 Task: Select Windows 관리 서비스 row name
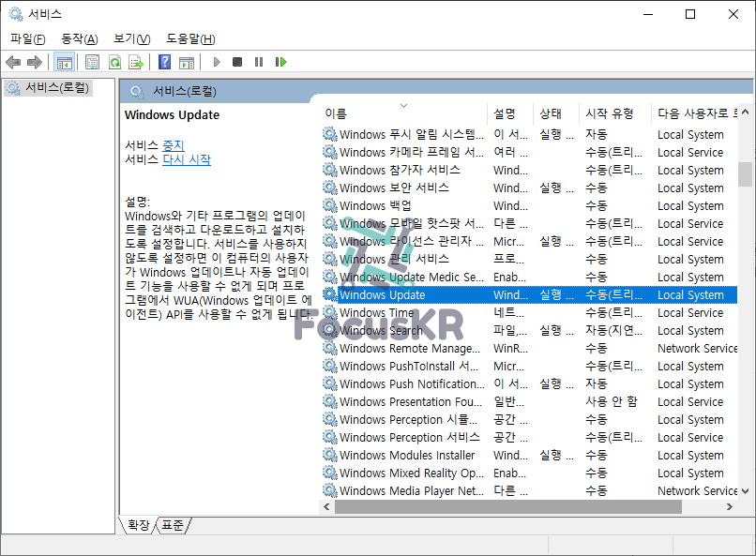click(394, 259)
